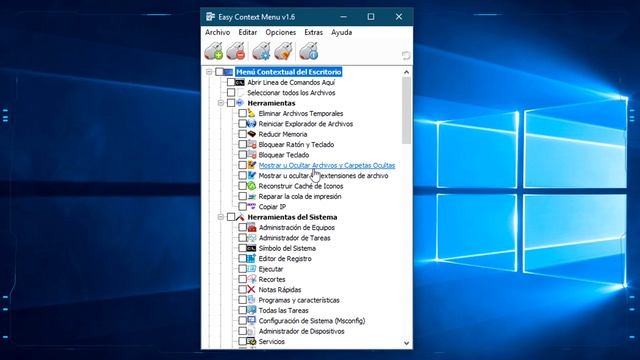Click the Bloquear Ratón y Teclado icon

252,144
